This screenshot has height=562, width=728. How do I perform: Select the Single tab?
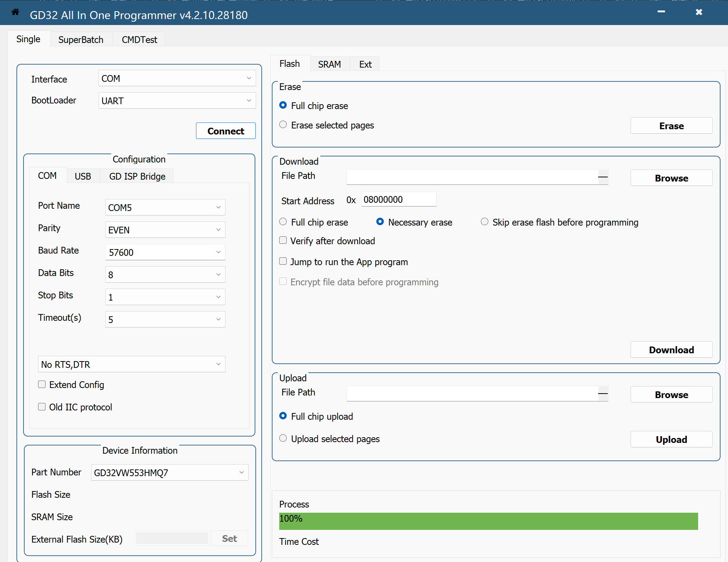pos(28,39)
